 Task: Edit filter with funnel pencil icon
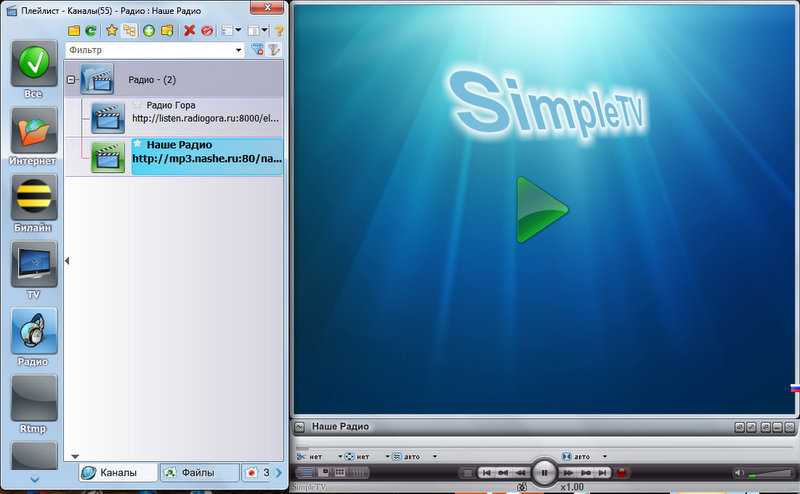coord(274,50)
